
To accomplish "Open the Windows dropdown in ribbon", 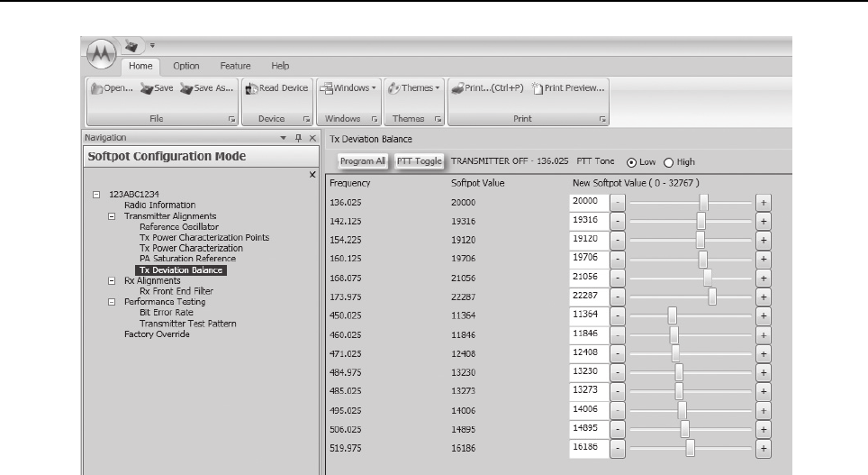I will tap(348, 88).
